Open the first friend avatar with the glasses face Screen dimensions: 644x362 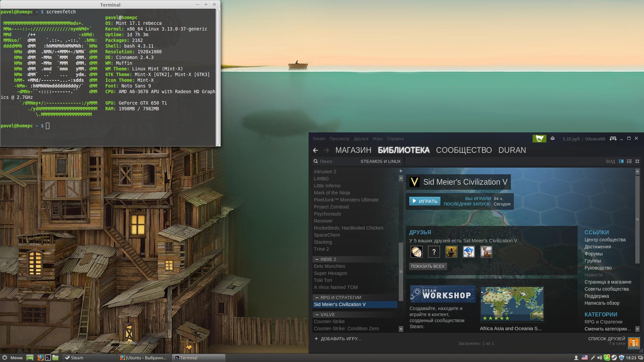point(417,252)
